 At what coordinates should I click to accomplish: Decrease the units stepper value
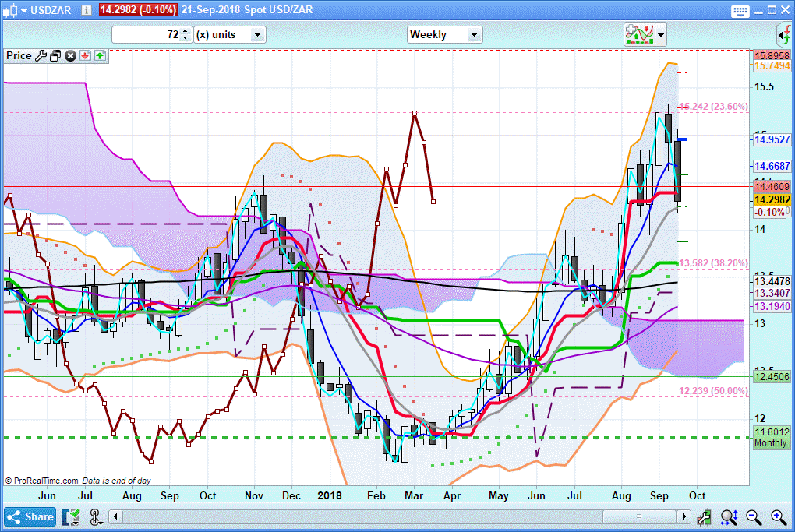[x=185, y=38]
